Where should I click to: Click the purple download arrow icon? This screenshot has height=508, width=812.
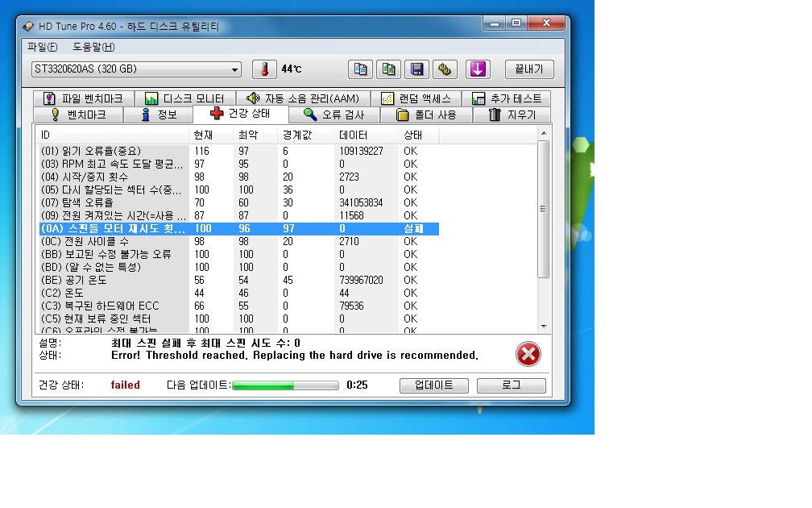point(478,69)
